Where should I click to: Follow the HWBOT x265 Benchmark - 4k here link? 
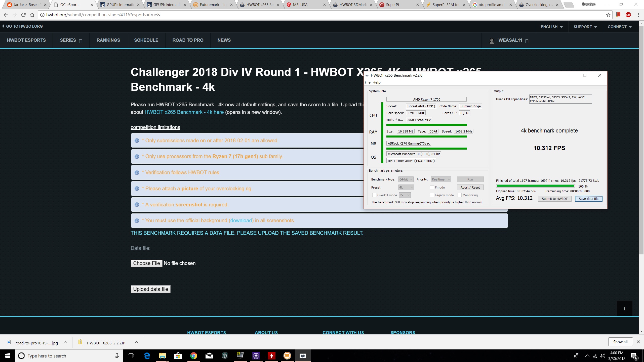[184, 112]
